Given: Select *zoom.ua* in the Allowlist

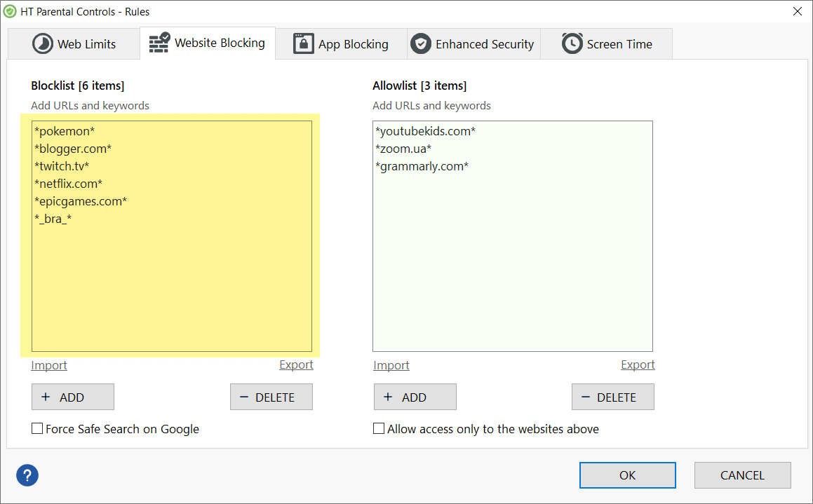Looking at the screenshot, I should [403, 149].
